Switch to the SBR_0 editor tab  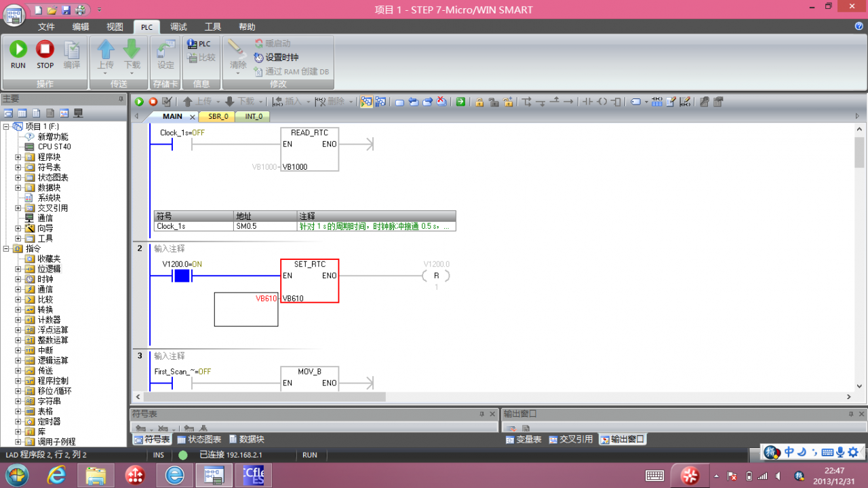[218, 117]
